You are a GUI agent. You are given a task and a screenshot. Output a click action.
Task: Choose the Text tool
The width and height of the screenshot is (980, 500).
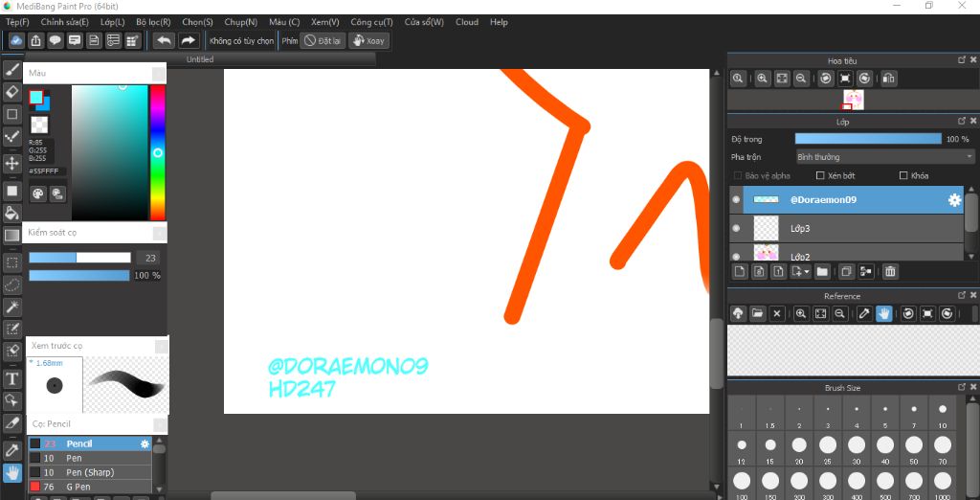12,379
